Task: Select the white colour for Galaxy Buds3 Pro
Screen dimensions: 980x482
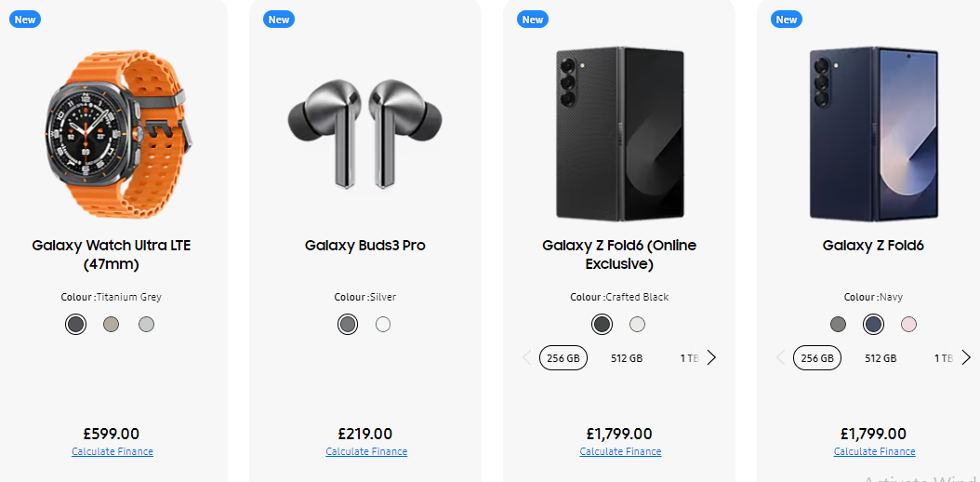Action: point(383,324)
